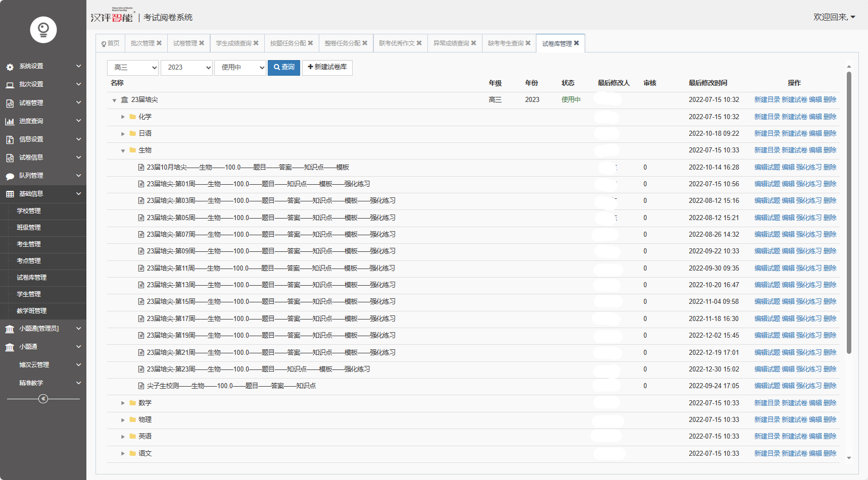Click the 最后修改时间 column header

point(708,83)
